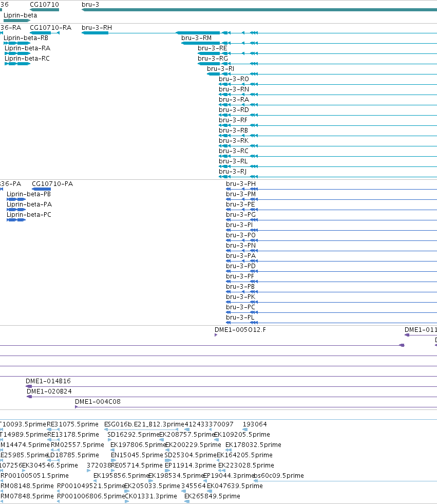
Task: Select protein bru-3-PK
Action: tap(240, 297)
